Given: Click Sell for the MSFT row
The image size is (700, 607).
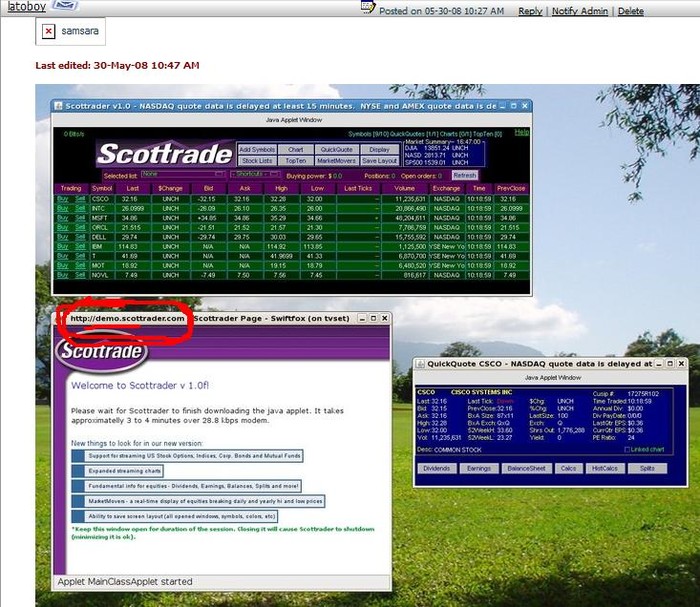Looking at the screenshot, I should pos(80,217).
